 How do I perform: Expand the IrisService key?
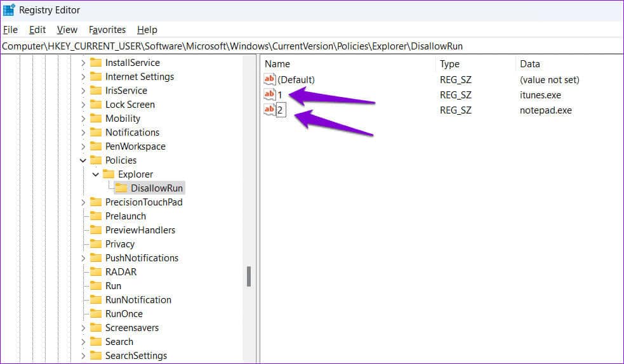(83, 91)
